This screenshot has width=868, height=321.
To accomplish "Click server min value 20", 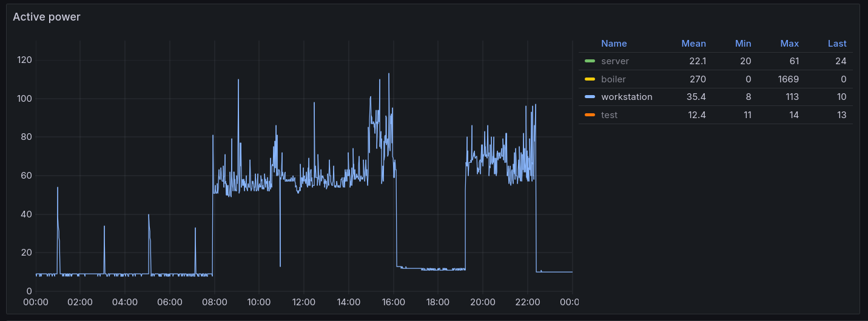I will (746, 61).
